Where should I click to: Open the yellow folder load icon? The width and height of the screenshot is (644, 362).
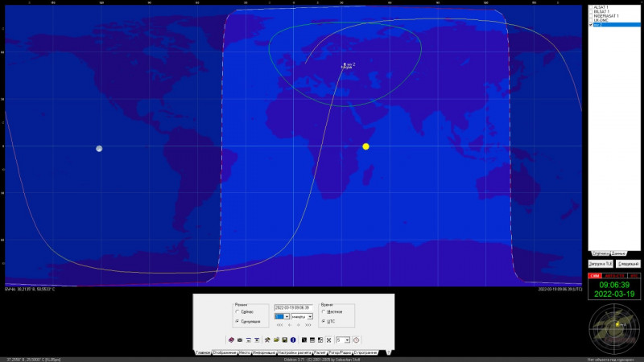coord(276,340)
